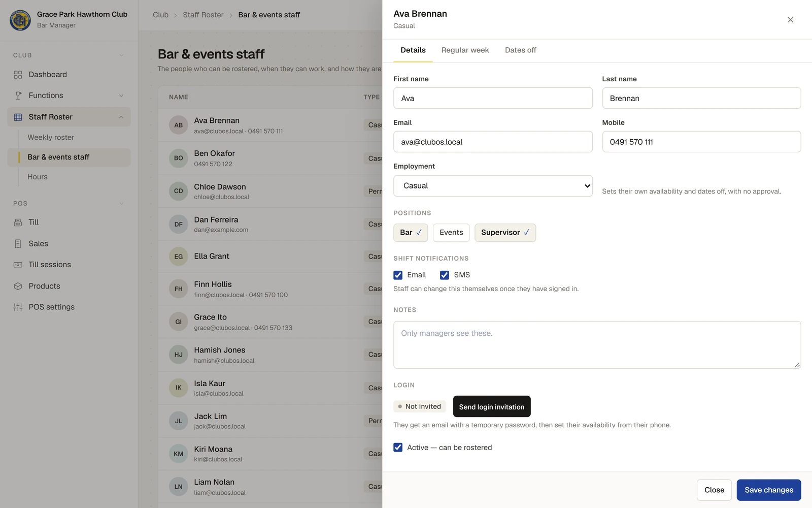Screen dimensions: 812x508
Task: Uncheck Active — can be rostered
Action: click(398, 448)
